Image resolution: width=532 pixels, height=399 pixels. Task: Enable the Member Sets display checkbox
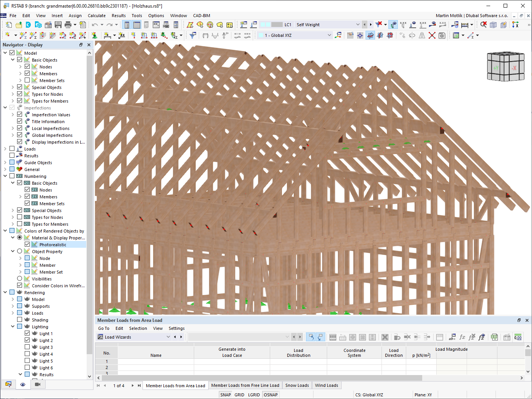(x=27, y=80)
